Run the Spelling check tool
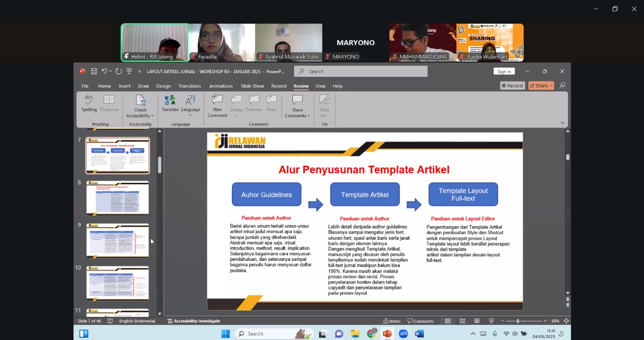 coord(89,103)
